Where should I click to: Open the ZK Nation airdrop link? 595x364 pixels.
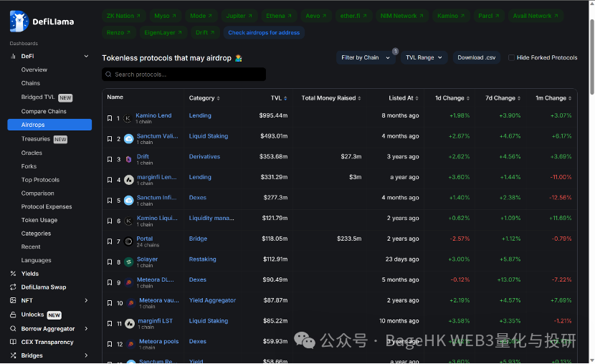pos(123,16)
